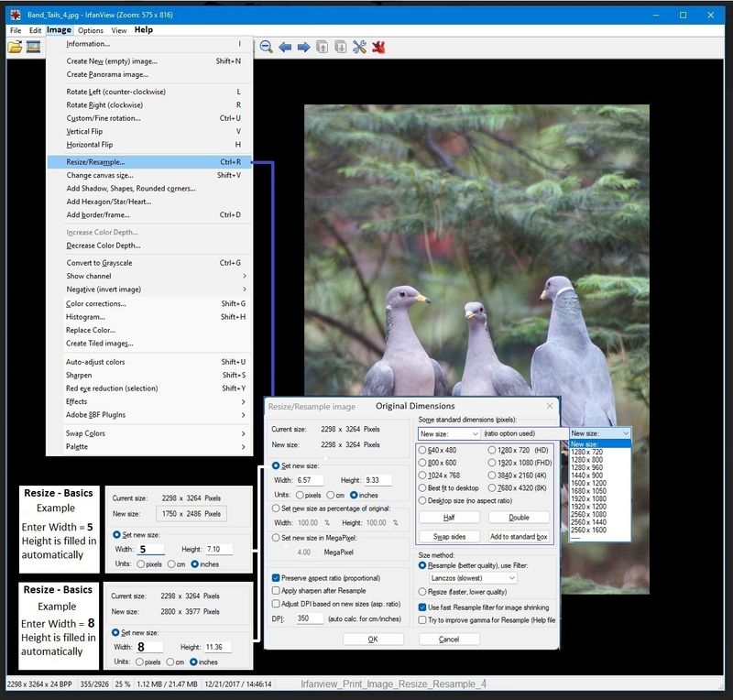733x700 pixels.
Task: Open New size combo beside (ratio option used)
Action: point(449,433)
